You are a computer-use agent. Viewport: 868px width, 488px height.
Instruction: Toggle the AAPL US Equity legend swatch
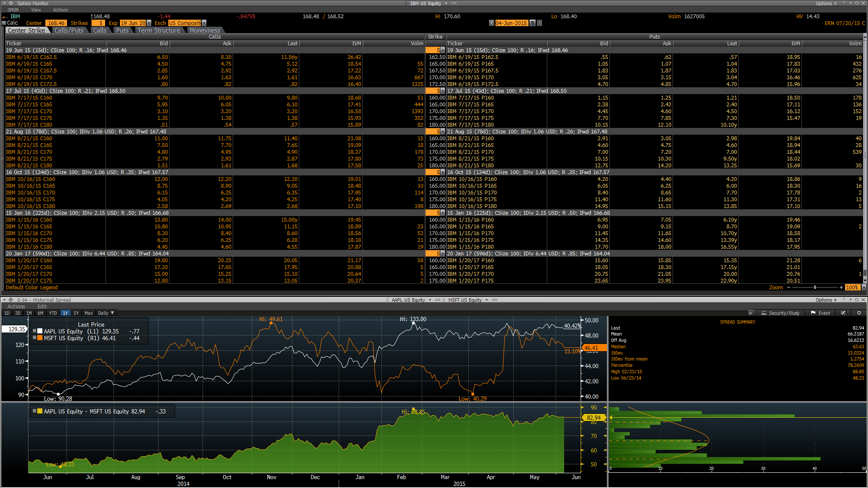click(40, 331)
